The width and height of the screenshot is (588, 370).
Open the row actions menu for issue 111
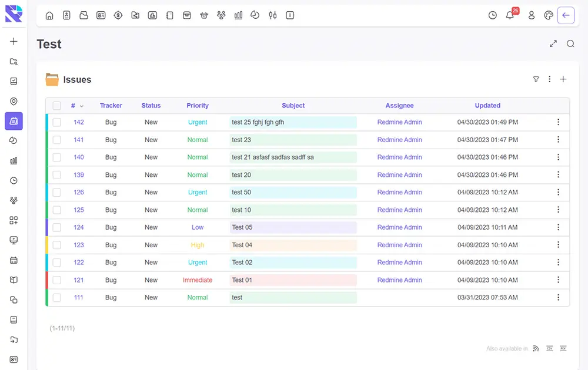(558, 297)
